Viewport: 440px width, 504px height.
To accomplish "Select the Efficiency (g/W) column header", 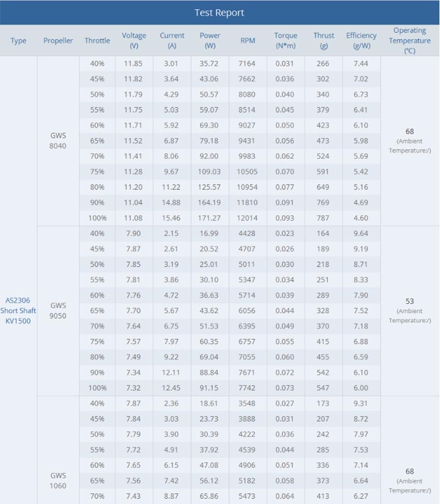I will pos(361,41).
